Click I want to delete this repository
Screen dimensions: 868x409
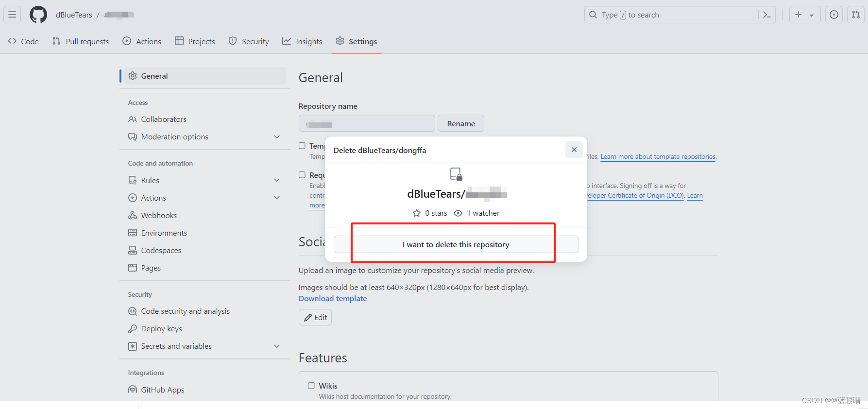coord(456,244)
